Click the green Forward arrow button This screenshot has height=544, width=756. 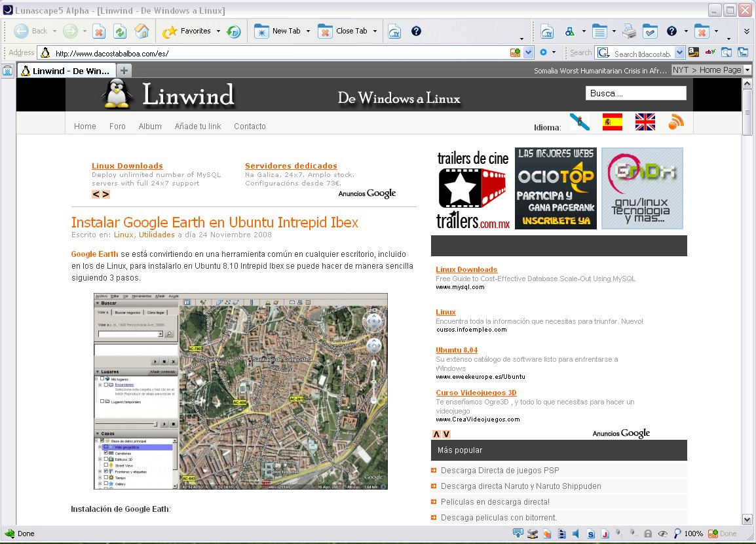70,31
